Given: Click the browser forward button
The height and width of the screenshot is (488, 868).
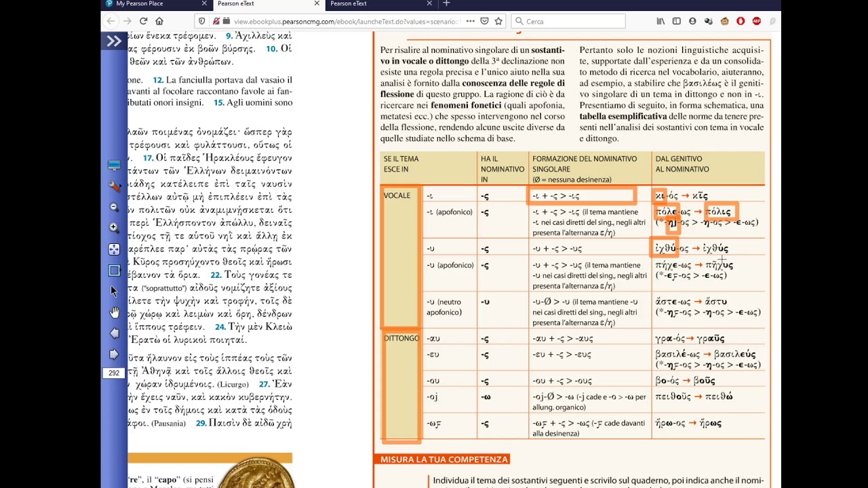Looking at the screenshot, I should (127, 21).
